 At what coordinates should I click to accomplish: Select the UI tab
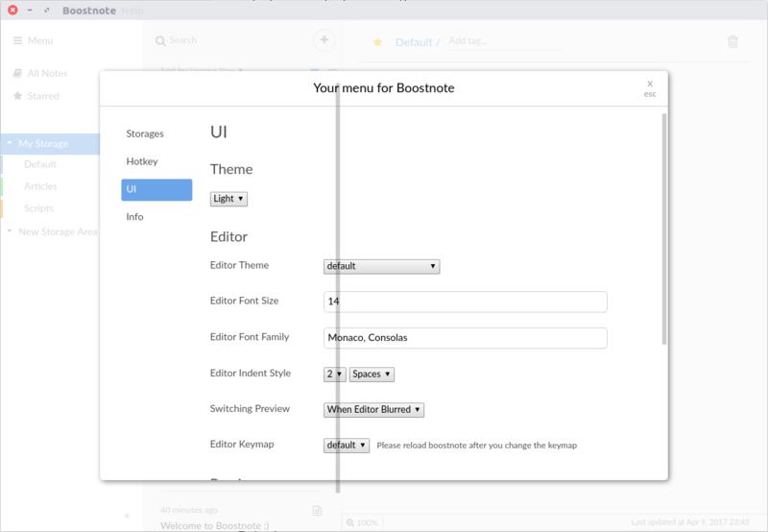tap(156, 189)
